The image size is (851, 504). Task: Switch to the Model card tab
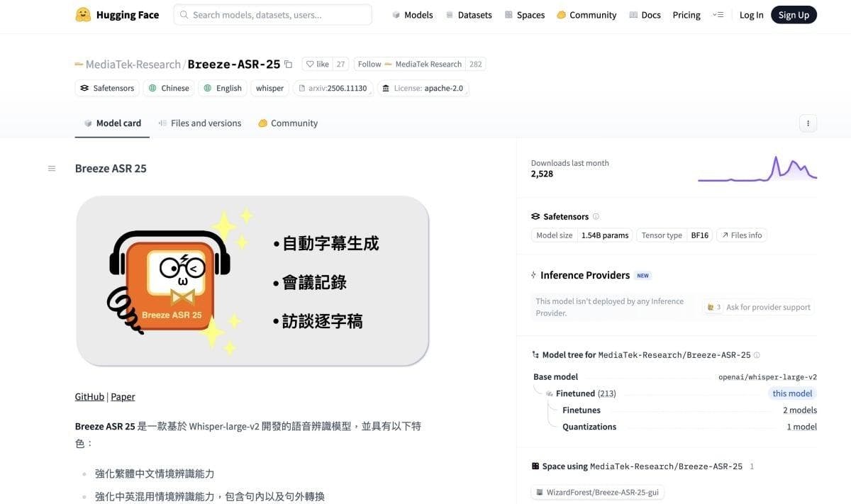pos(112,123)
